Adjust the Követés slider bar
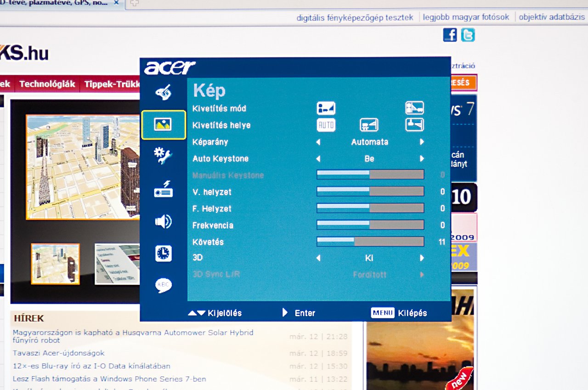Image resolution: width=588 pixels, height=390 pixels. point(370,242)
